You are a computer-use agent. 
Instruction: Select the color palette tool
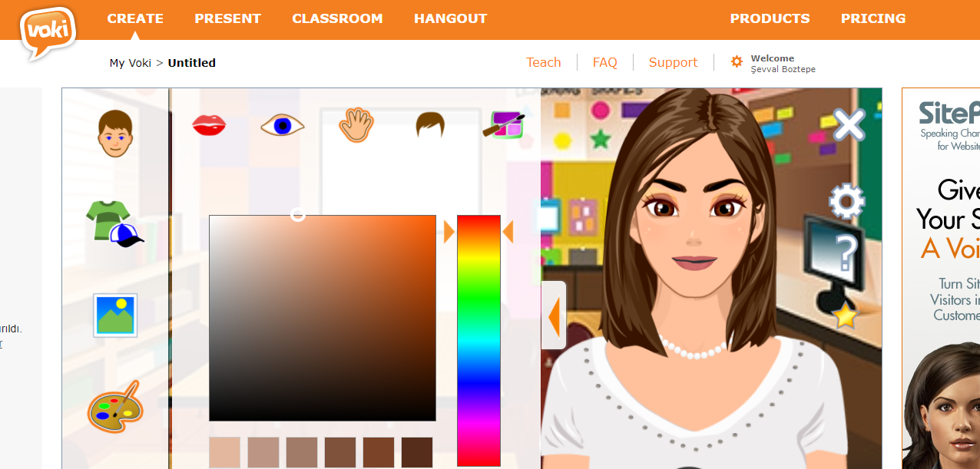pos(114,408)
